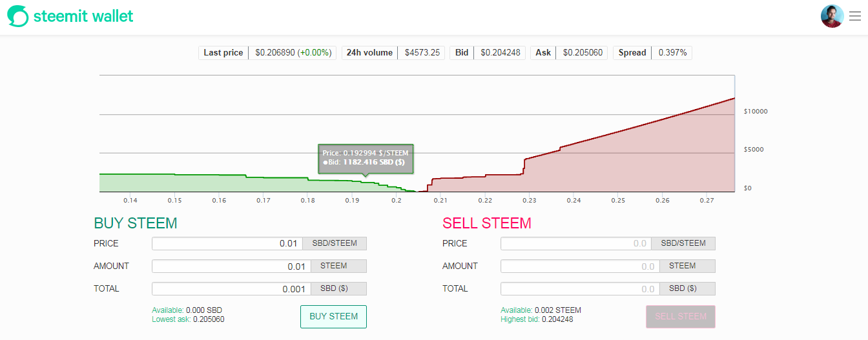The image size is (868, 340).
Task: Focus the Sell Steem total input field
Action: (x=580, y=289)
